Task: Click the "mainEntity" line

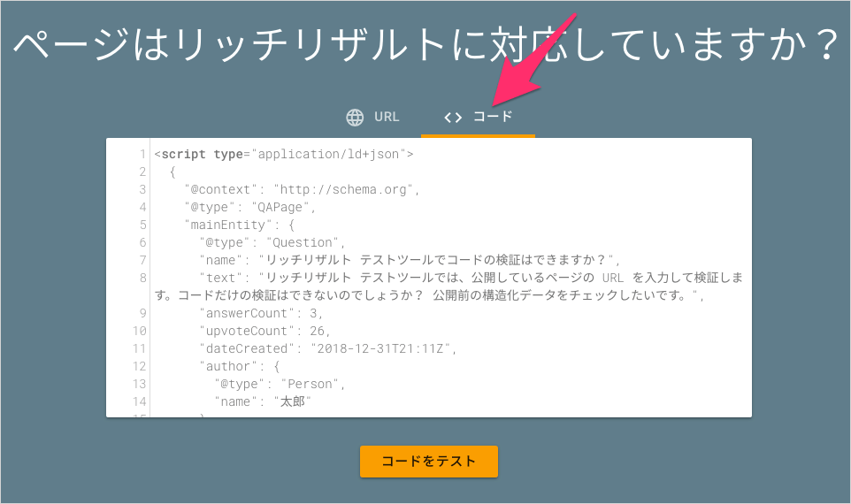Action: click(x=240, y=225)
